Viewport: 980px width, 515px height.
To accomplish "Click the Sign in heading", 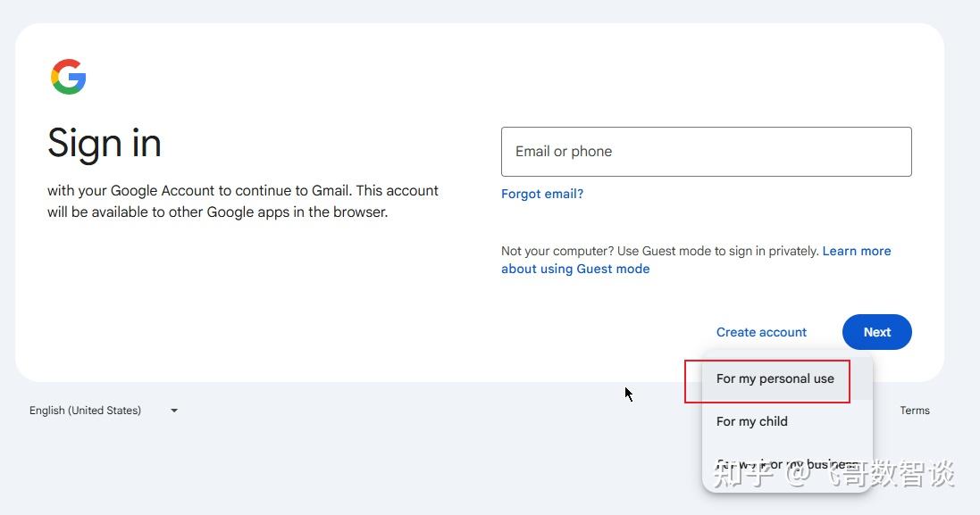I will coord(105,144).
